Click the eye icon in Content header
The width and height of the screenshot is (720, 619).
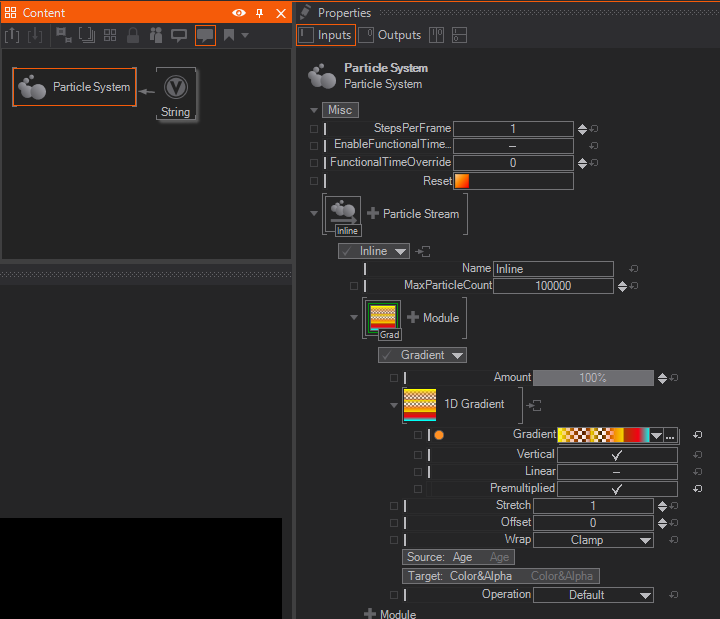(239, 13)
